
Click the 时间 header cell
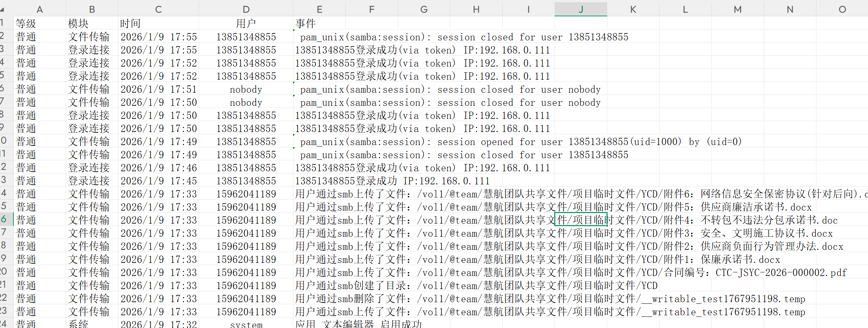click(x=158, y=24)
